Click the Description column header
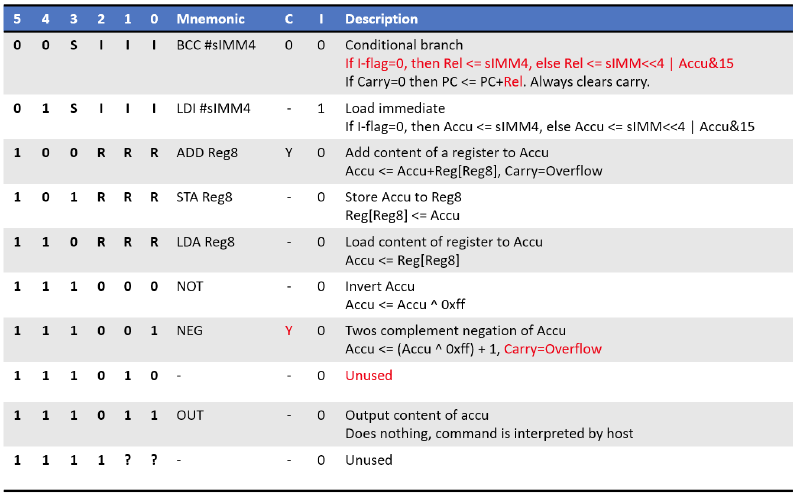Image resolution: width=800 pixels, height=502 pixels. pos(382,19)
